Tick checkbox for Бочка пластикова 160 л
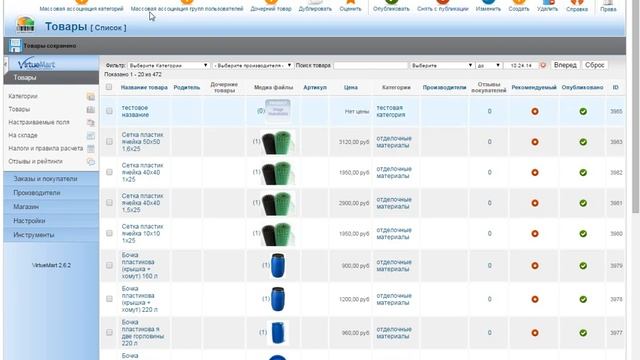The image size is (640, 360). (109, 265)
